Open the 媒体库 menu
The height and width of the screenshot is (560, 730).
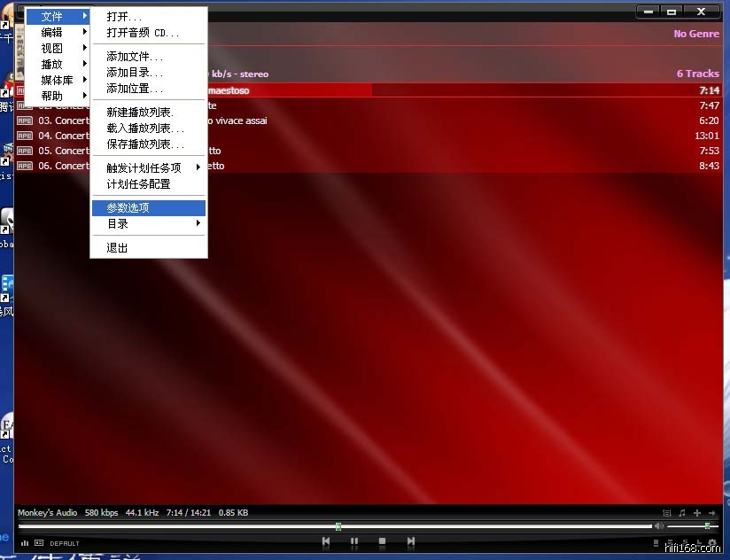[58, 80]
